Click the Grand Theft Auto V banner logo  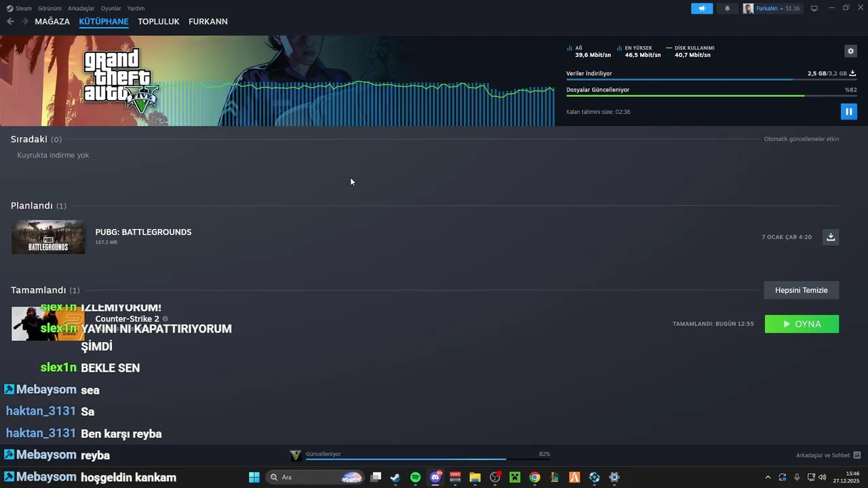(121, 80)
